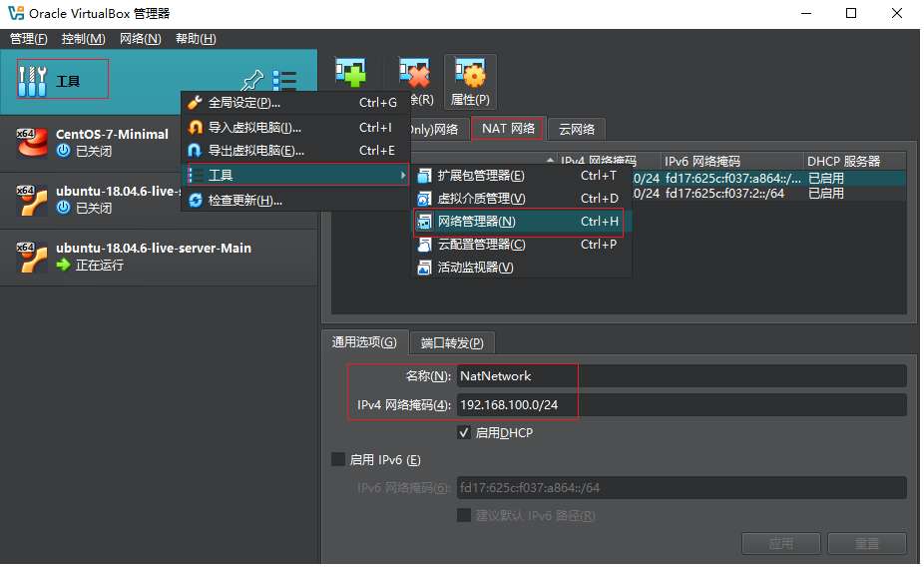Click the Remove network toolbar icon
The image size is (924, 567).
[x=414, y=73]
